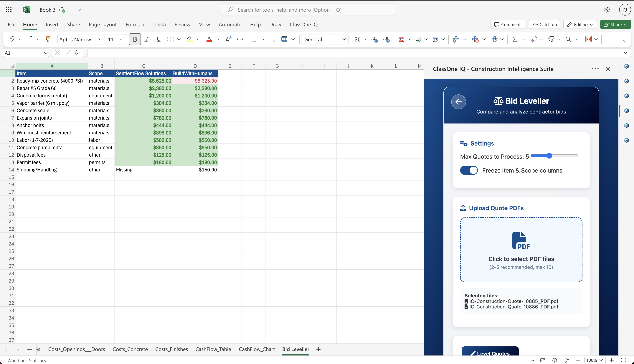Toggle the Bold button
634x364 pixels.
click(x=135, y=39)
